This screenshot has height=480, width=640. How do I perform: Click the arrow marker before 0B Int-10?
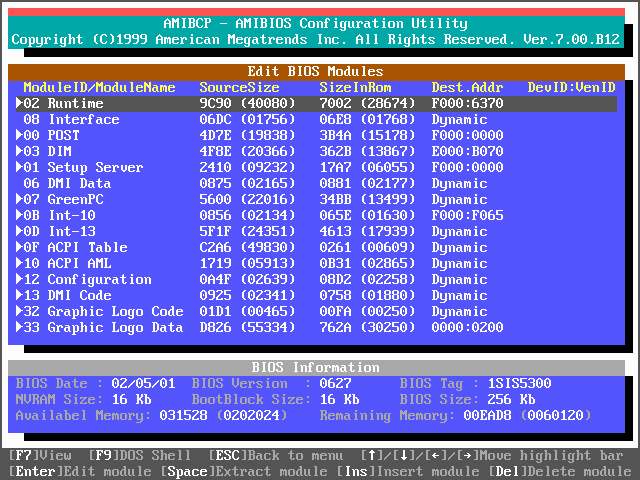pos(19,215)
